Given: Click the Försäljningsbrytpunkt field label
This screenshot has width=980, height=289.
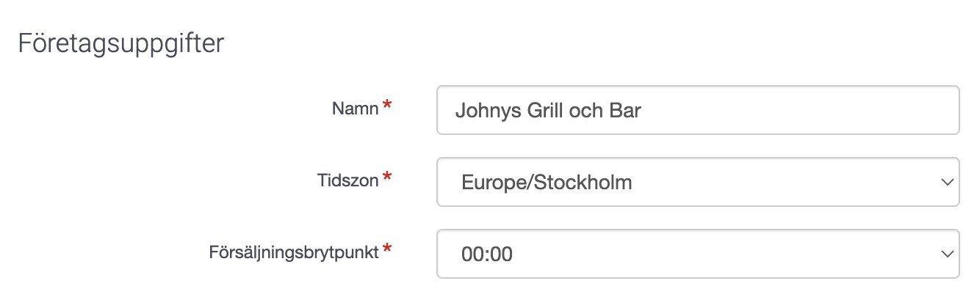Looking at the screenshot, I should [295, 253].
